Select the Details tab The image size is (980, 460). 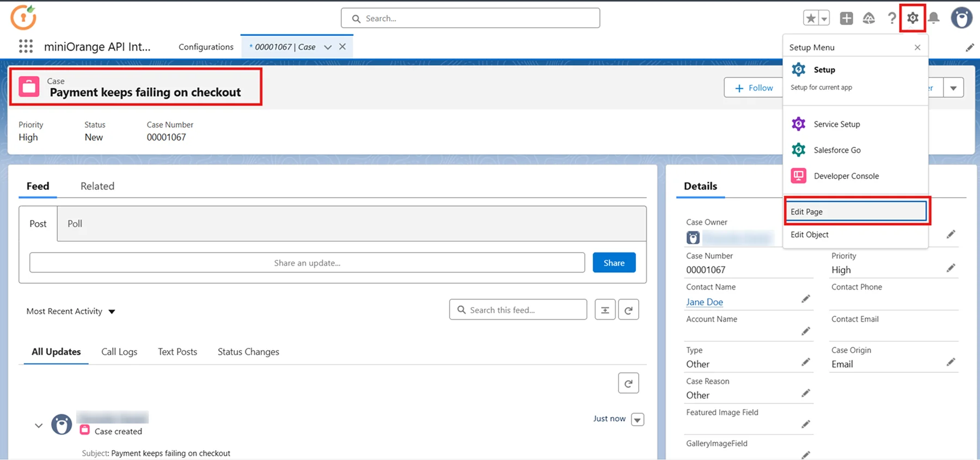[700, 186]
